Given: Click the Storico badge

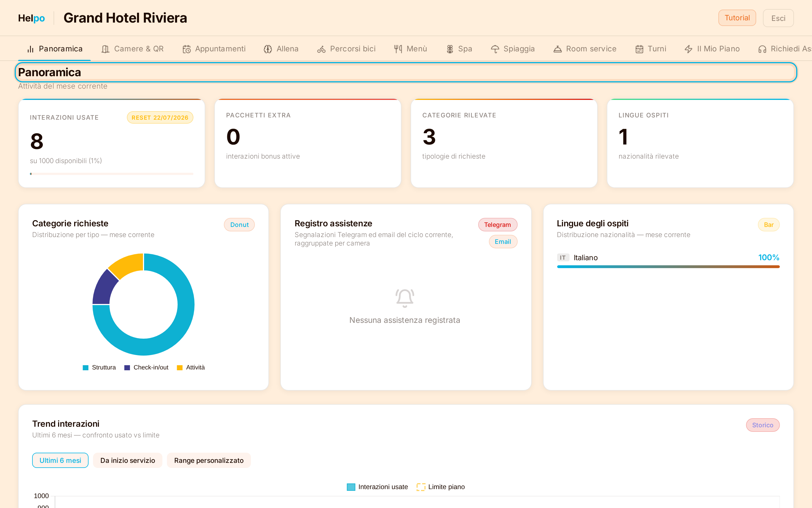Looking at the screenshot, I should (x=763, y=425).
